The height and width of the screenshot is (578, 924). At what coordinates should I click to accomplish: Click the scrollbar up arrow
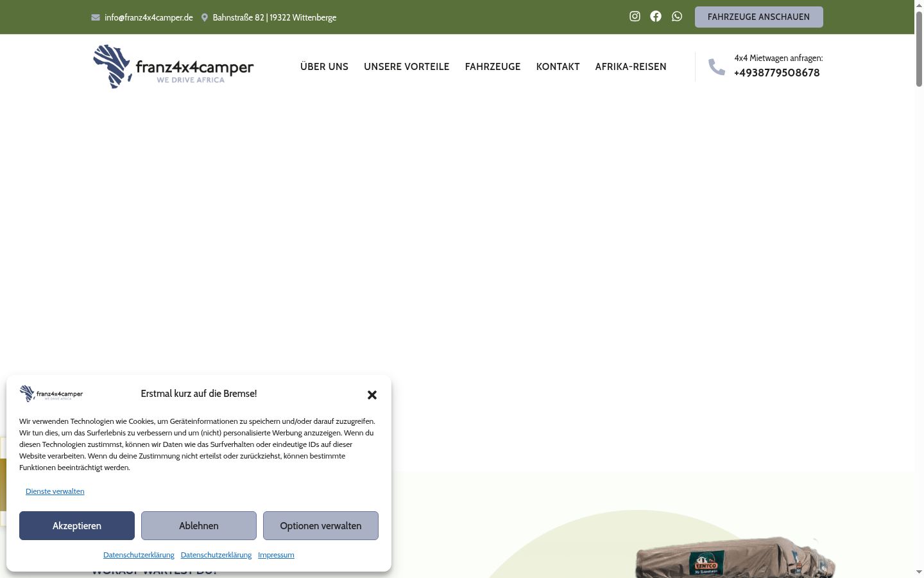(x=919, y=4)
